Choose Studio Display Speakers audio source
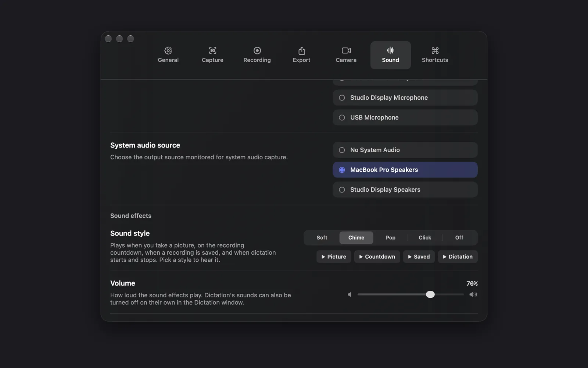 (405, 190)
